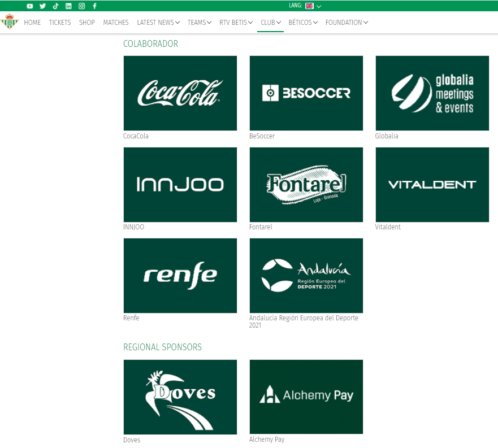Open the INNJOO caption link
498x448 pixels.
click(x=134, y=227)
